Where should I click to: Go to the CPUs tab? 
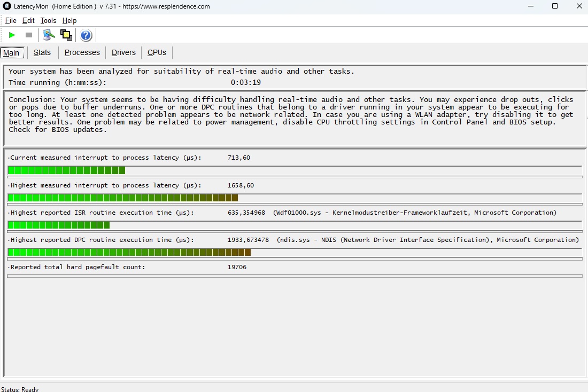click(157, 52)
